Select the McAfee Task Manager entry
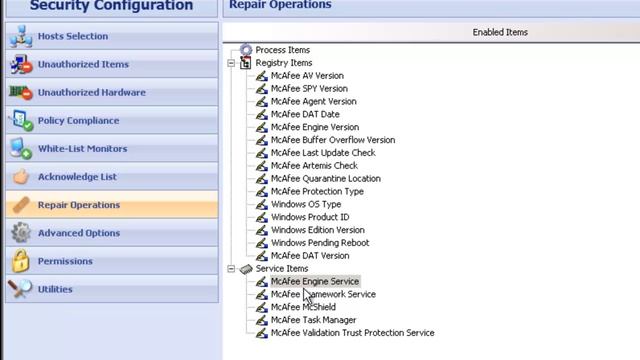640x360 pixels. click(313, 320)
